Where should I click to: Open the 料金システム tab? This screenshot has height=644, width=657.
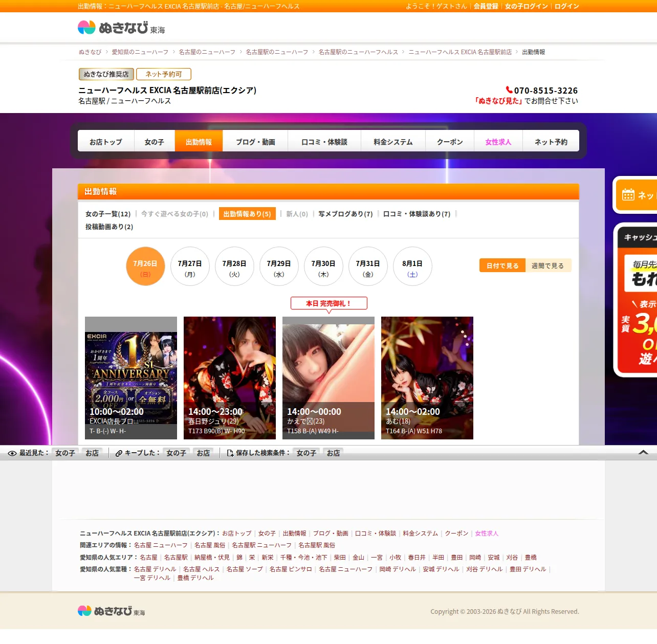coord(393,142)
